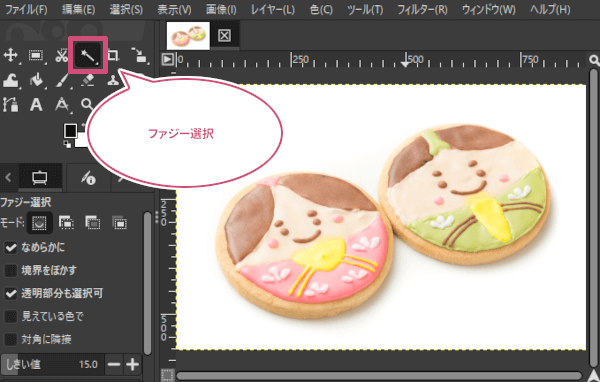This screenshot has height=382, width=600.
Task: Select the Paths tool
Action: 10,104
